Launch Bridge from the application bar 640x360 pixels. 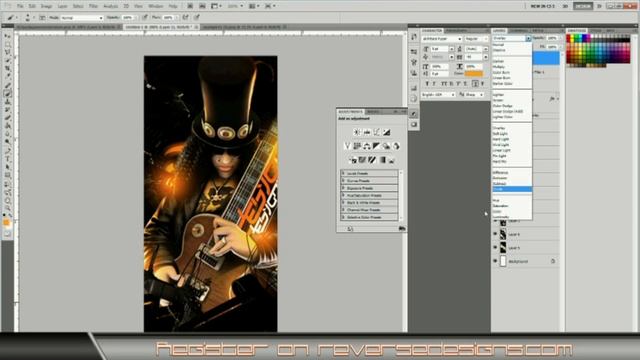point(190,6)
